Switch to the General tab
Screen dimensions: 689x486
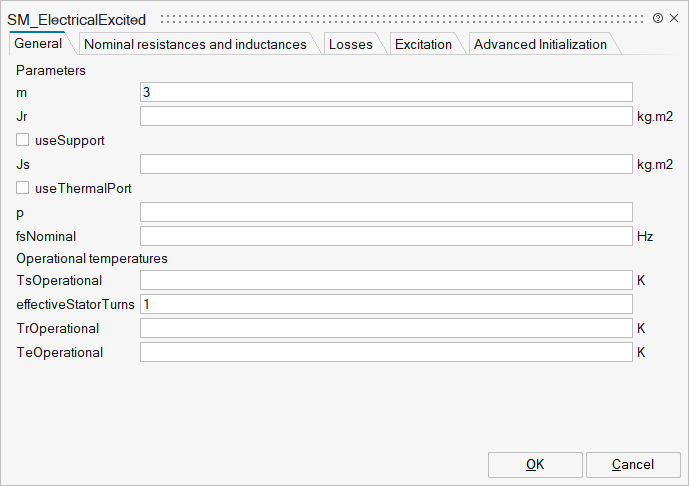tap(38, 44)
